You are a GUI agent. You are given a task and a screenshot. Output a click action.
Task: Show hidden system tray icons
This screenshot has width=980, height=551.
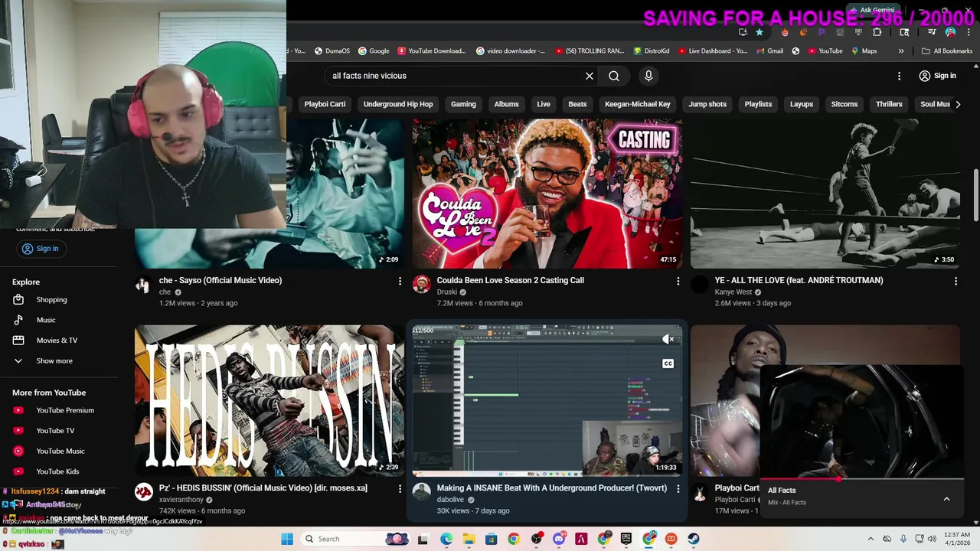click(x=871, y=539)
